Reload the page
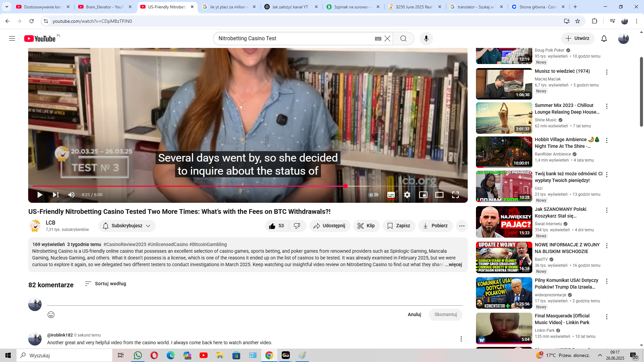The height and width of the screenshot is (362, 644). click(32, 21)
